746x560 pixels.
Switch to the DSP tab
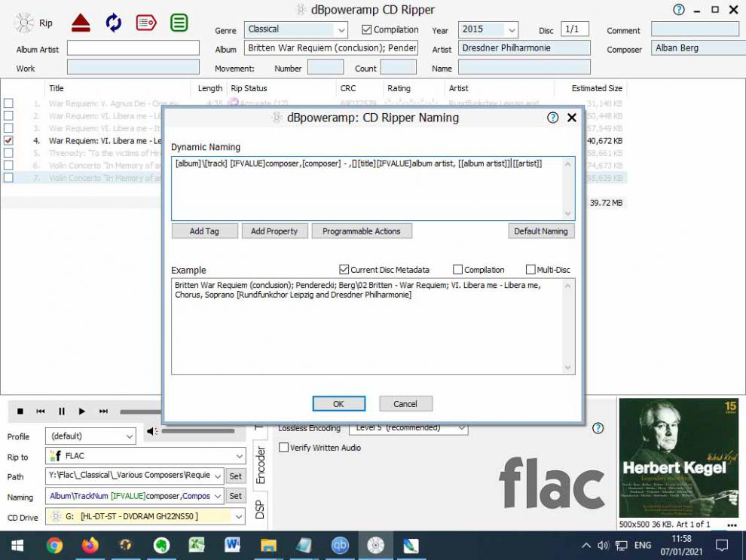pos(261,510)
